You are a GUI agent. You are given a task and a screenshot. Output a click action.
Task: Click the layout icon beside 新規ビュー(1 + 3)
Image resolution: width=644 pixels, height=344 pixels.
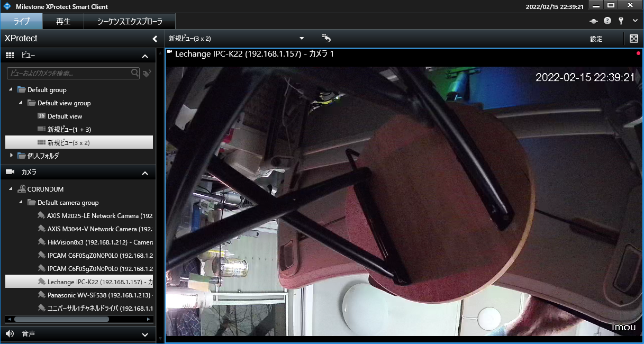coord(41,129)
